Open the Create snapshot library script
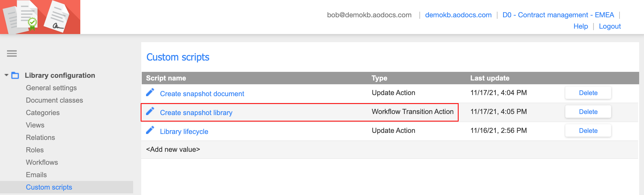Image resolution: width=644 pixels, height=195 pixels. point(196,113)
